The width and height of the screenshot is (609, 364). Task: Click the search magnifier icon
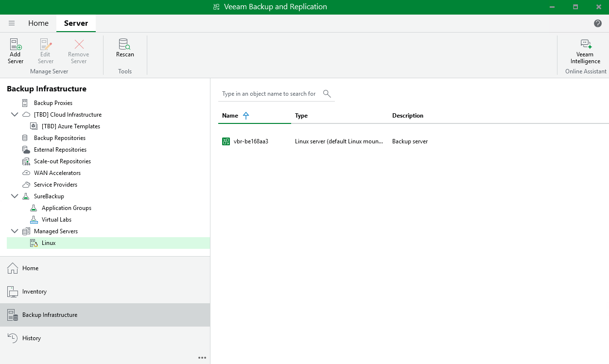click(327, 94)
